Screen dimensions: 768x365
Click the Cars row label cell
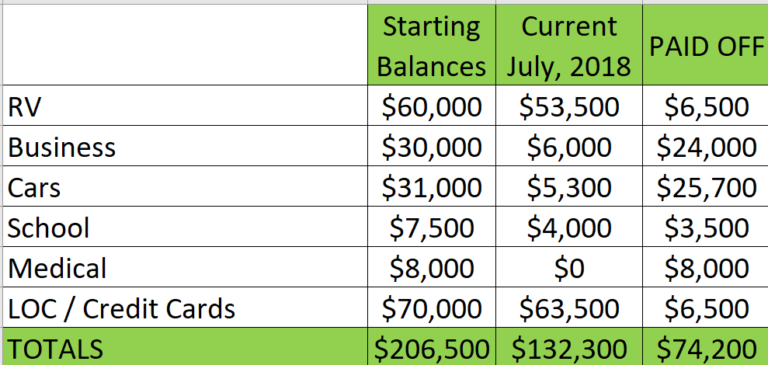(185, 186)
